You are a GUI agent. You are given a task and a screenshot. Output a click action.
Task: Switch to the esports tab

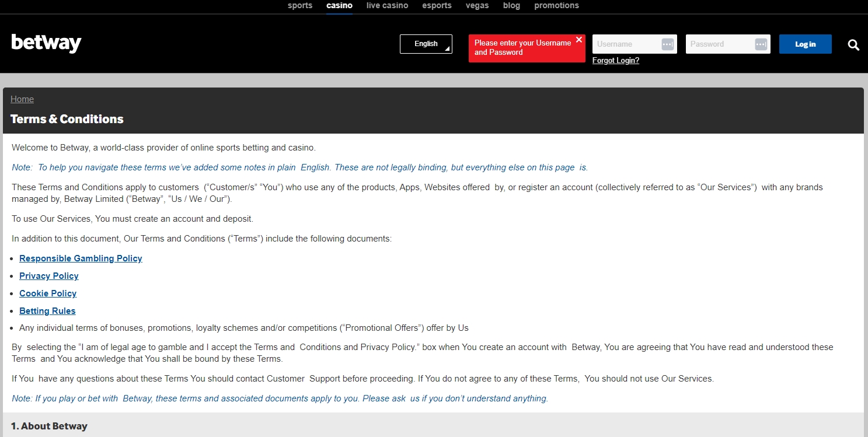point(437,6)
